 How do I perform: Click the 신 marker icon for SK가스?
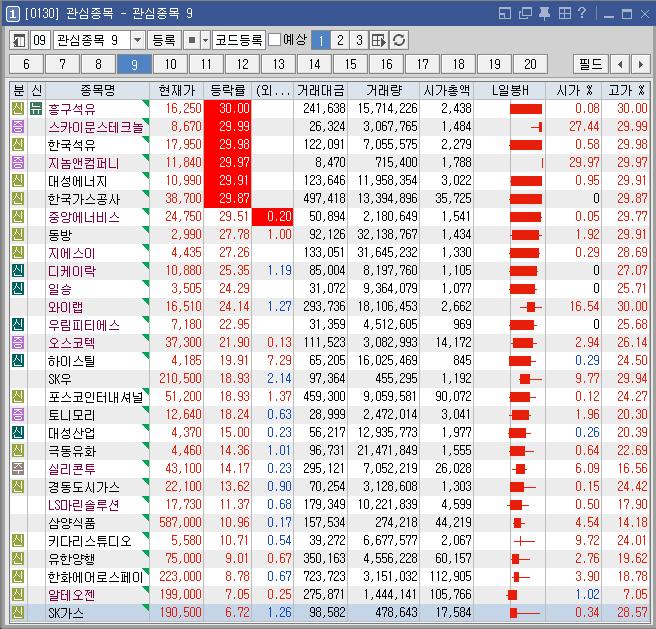(18, 613)
